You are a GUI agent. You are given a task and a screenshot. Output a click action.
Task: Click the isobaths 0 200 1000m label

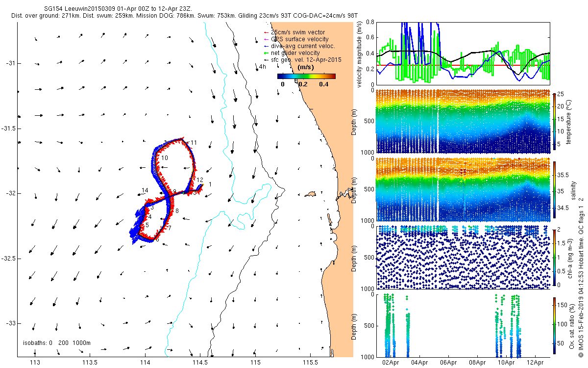(x=57, y=342)
